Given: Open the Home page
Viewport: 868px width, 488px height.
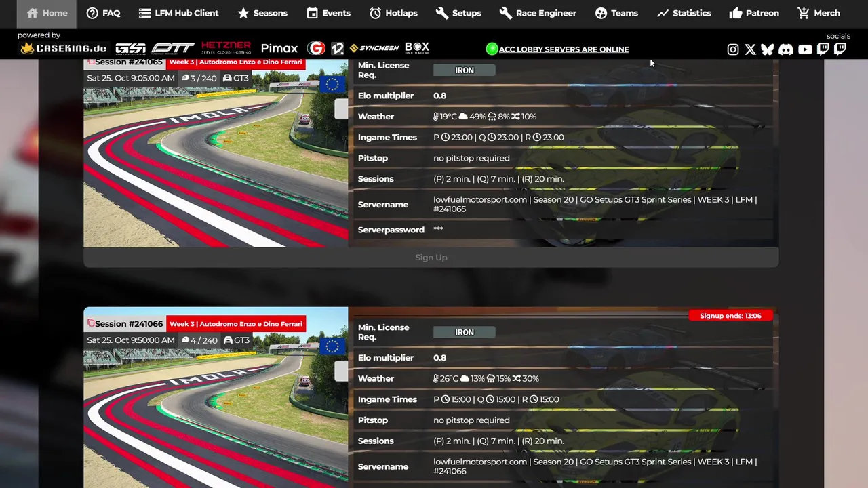Looking at the screenshot, I should [47, 13].
